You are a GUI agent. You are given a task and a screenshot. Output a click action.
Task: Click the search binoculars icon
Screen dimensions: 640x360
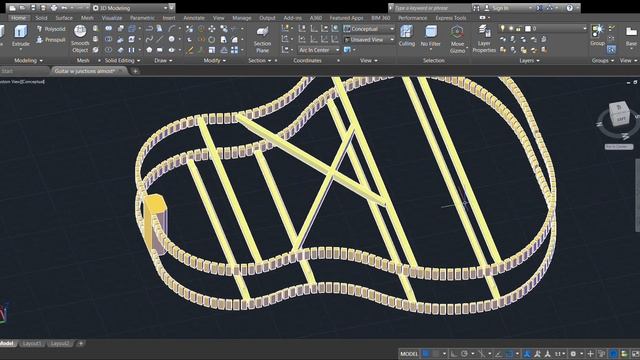pos(476,8)
